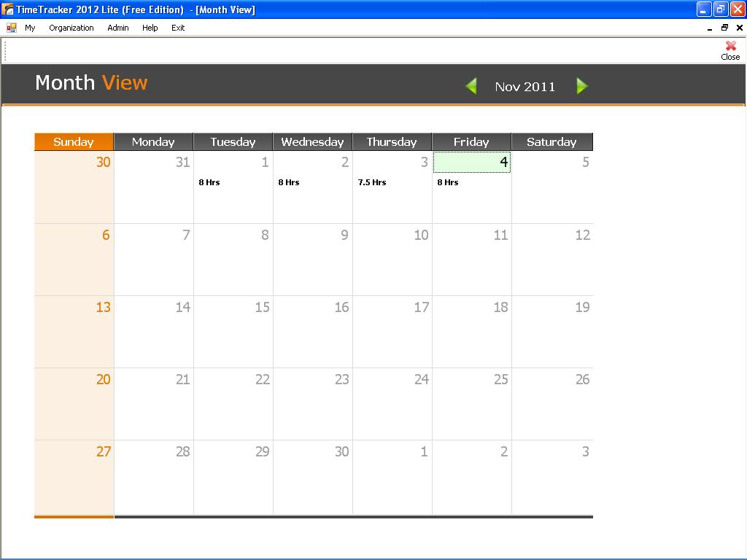Click the TimeTracker title bar icon
747x560 pixels.
[x=7, y=9]
